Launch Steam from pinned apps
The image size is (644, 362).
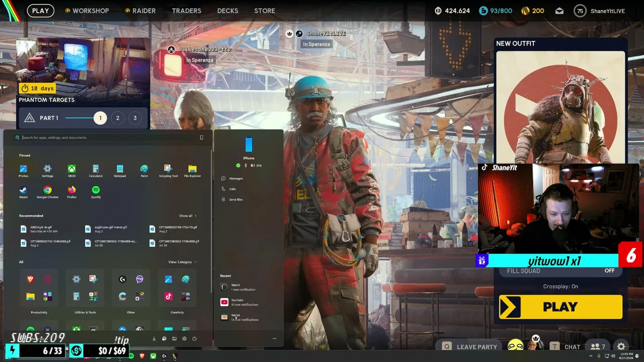click(23, 192)
